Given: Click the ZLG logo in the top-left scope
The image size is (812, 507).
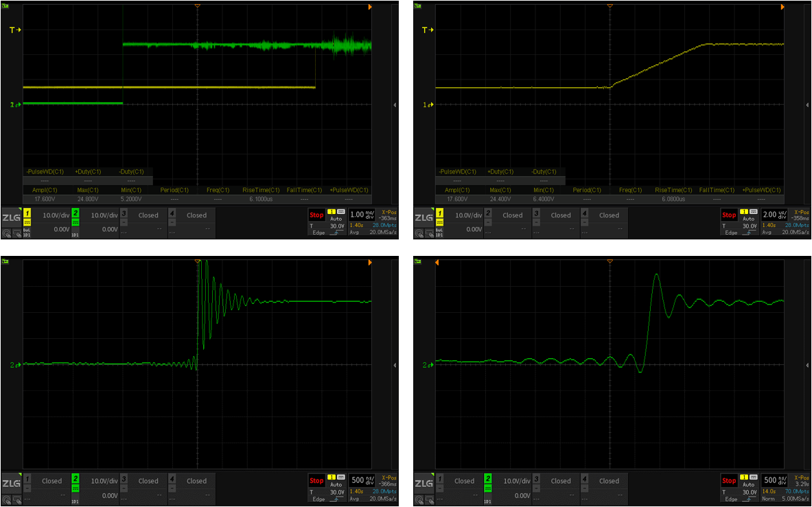Looking at the screenshot, I should (11, 217).
